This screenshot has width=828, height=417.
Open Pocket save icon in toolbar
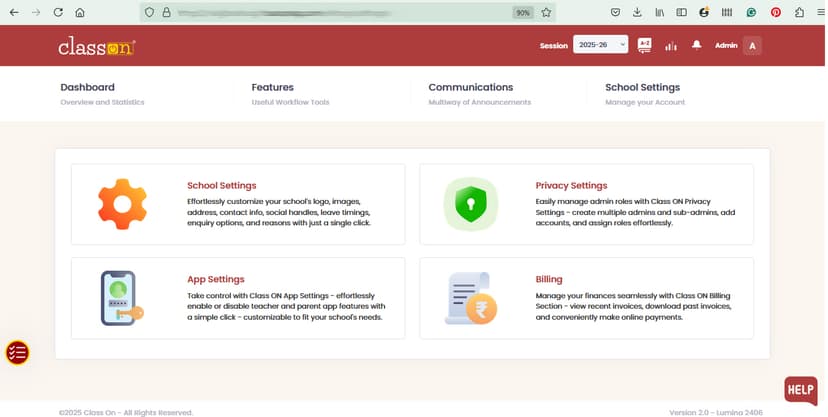(x=615, y=12)
